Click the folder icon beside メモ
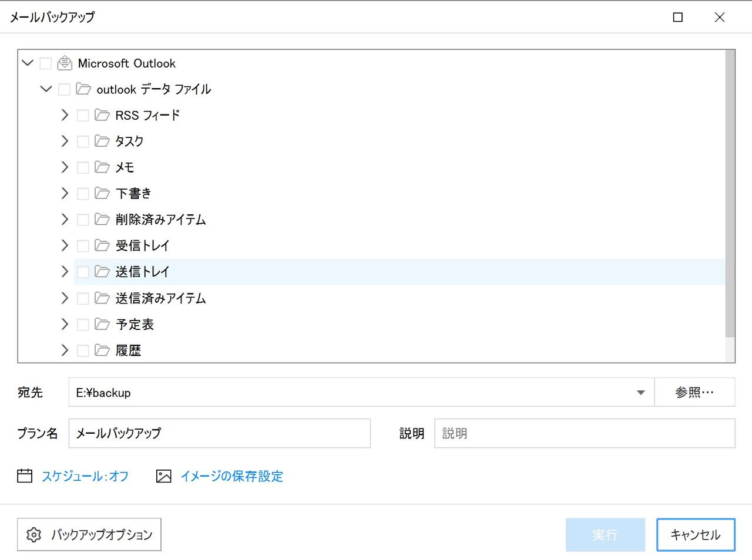Image resolution: width=752 pixels, height=560 pixels. [102, 167]
